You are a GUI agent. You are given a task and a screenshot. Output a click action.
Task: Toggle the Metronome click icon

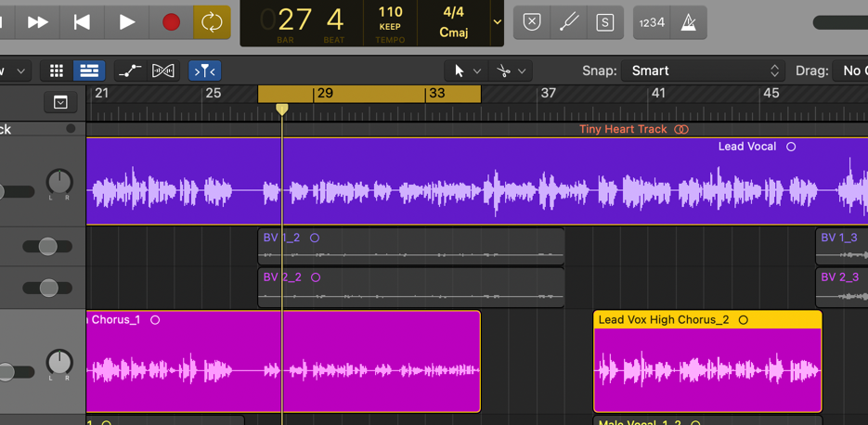(x=689, y=22)
